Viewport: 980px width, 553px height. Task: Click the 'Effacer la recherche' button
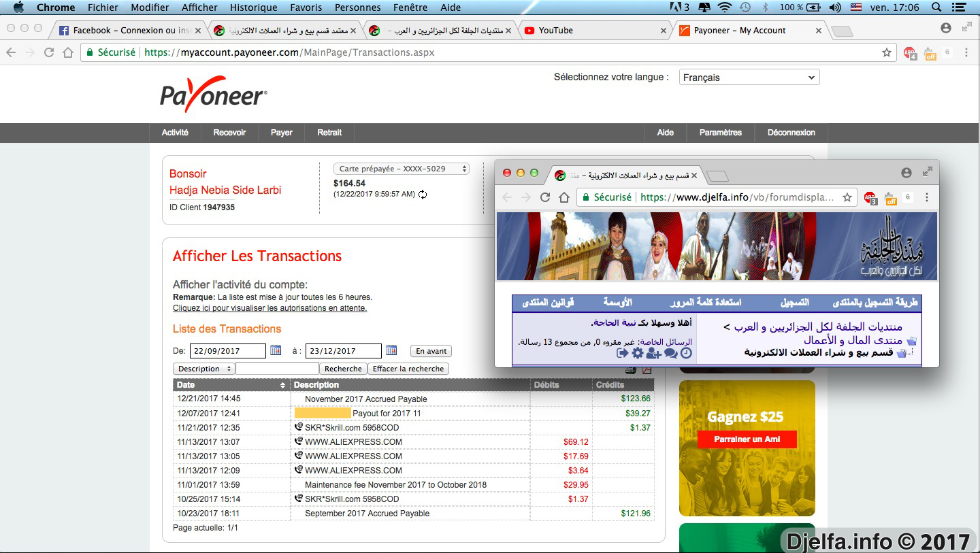click(x=408, y=369)
